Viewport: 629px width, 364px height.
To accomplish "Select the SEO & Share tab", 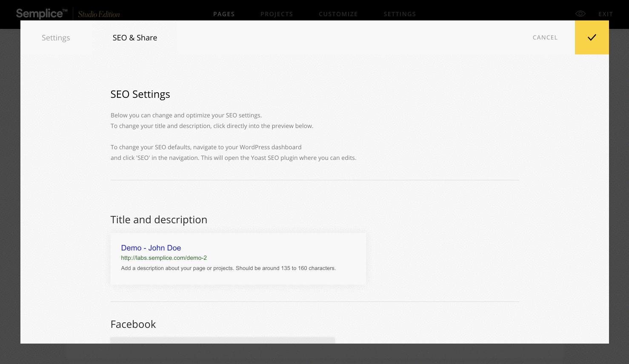I will [x=135, y=38].
